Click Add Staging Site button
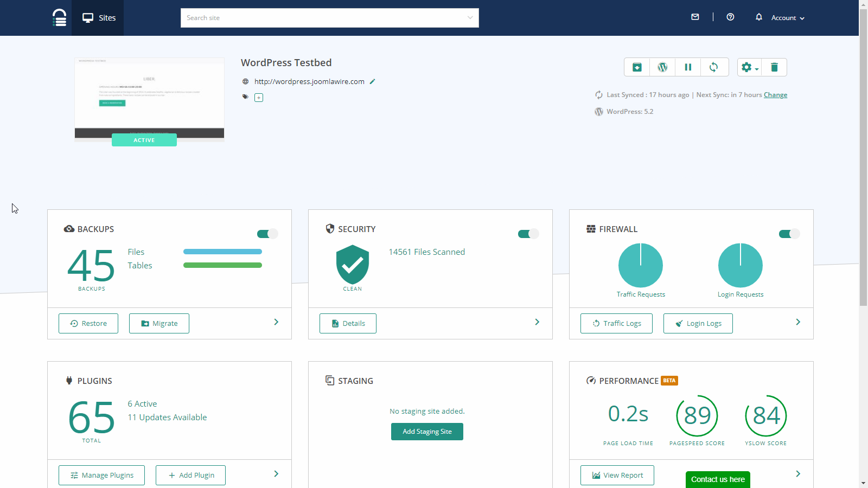This screenshot has height=488, width=868. pyautogui.click(x=427, y=432)
